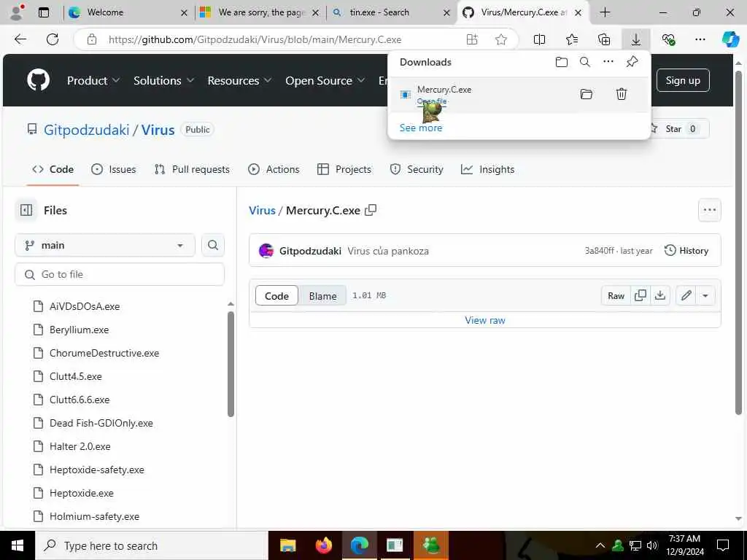Delete Mercury.C.exe download entry
This screenshot has width=747, height=560.
tap(622, 94)
